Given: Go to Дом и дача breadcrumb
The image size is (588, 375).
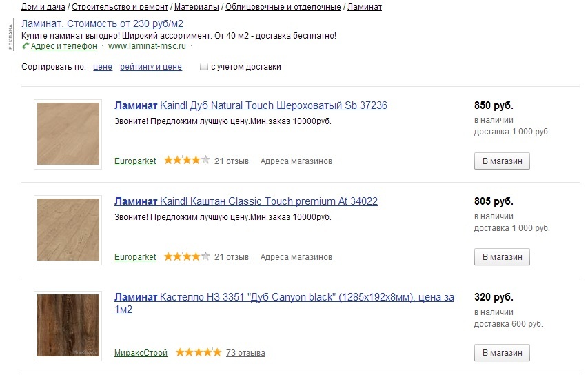Looking at the screenshot, I should tap(43, 7).
